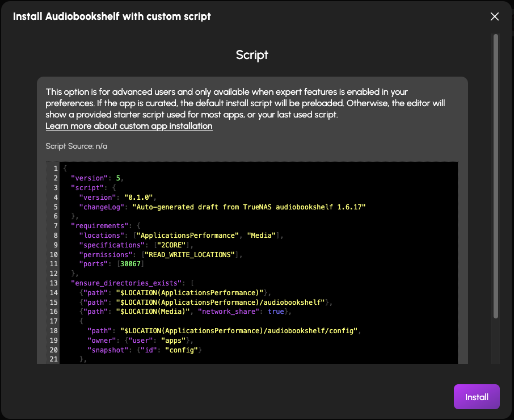The height and width of the screenshot is (420, 514).
Task: Click the dialog title "Install Audiobookshelf with custom script"
Action: click(x=112, y=16)
